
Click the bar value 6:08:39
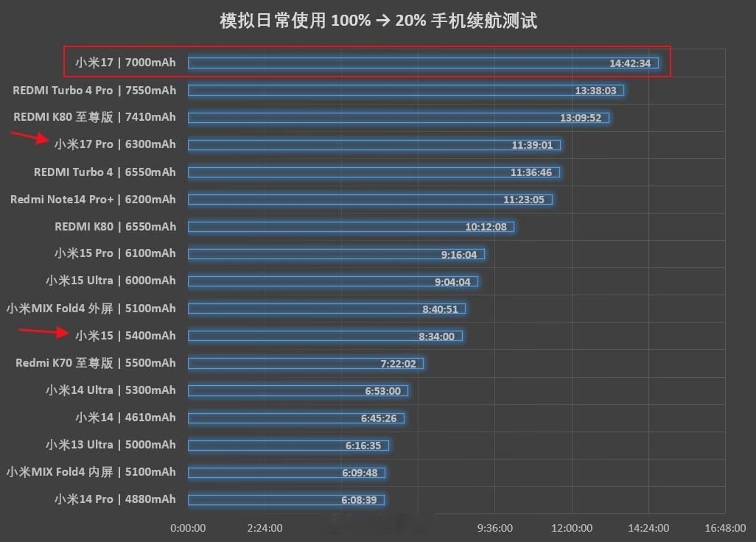[x=359, y=500]
